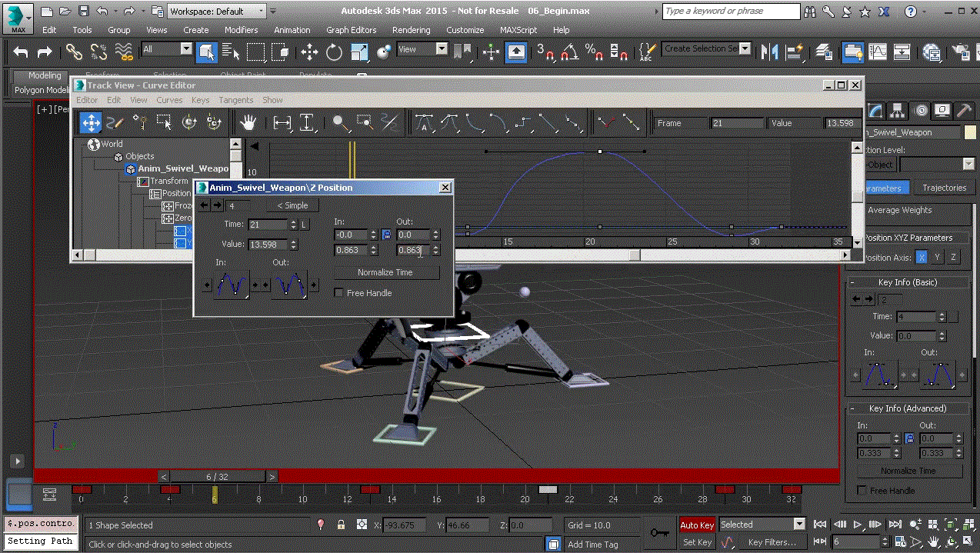Viewport: 980px width, 553px height.
Task: Click the Select Object arrow tool
Action: click(x=206, y=52)
